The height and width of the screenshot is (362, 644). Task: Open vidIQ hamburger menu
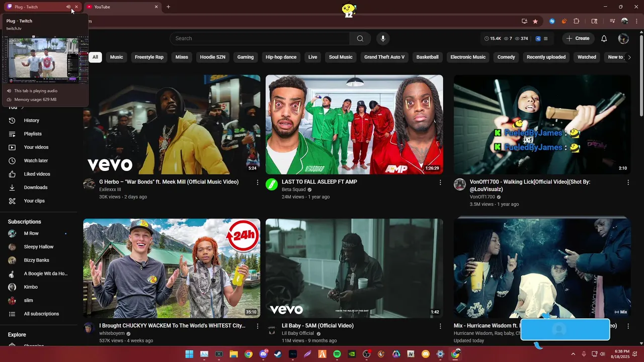click(x=546, y=38)
